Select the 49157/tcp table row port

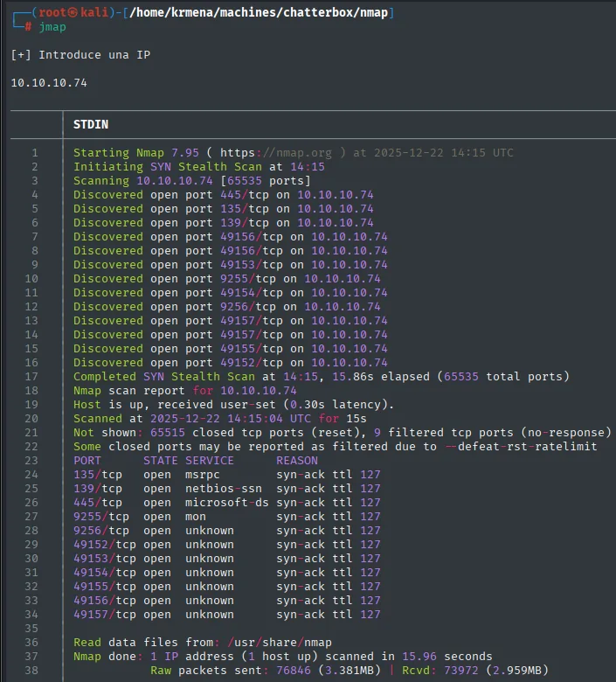click(104, 614)
